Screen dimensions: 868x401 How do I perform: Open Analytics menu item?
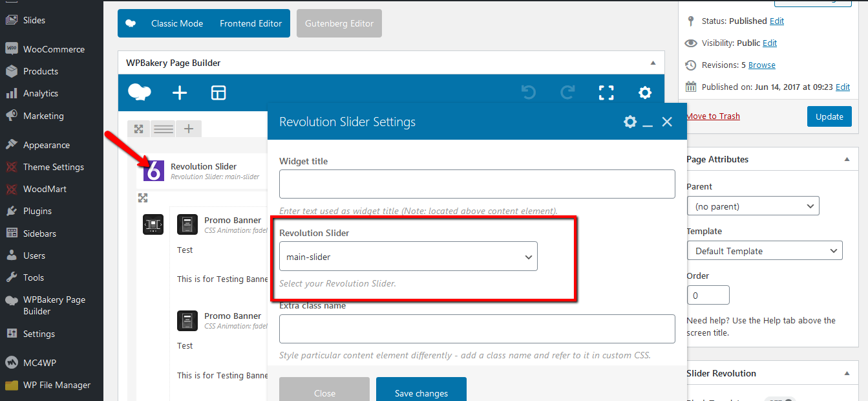click(41, 93)
